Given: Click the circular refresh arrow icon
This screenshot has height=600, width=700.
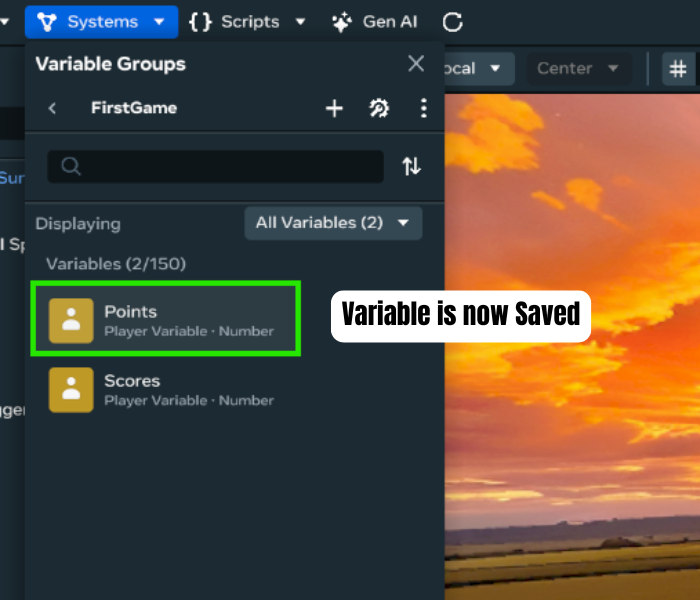Looking at the screenshot, I should (453, 21).
